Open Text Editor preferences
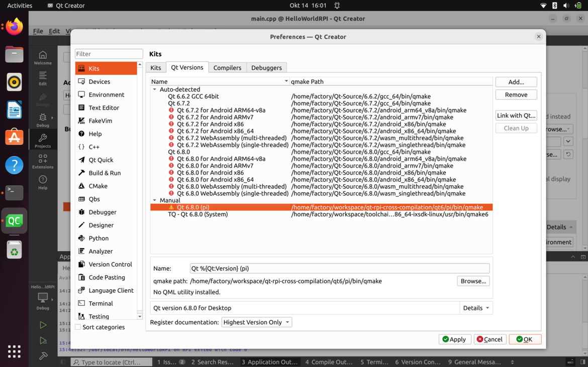The image size is (588, 367). tap(106, 108)
